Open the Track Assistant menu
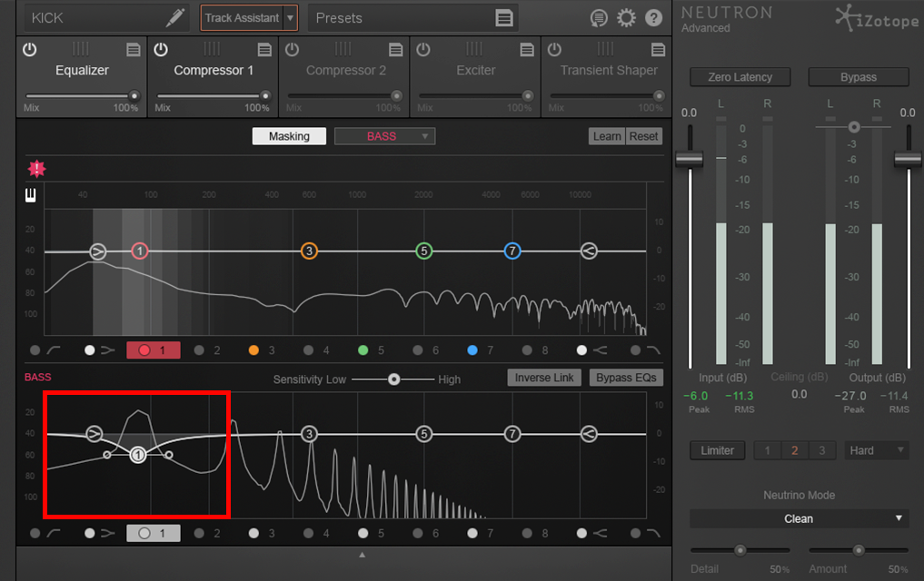 coord(248,16)
